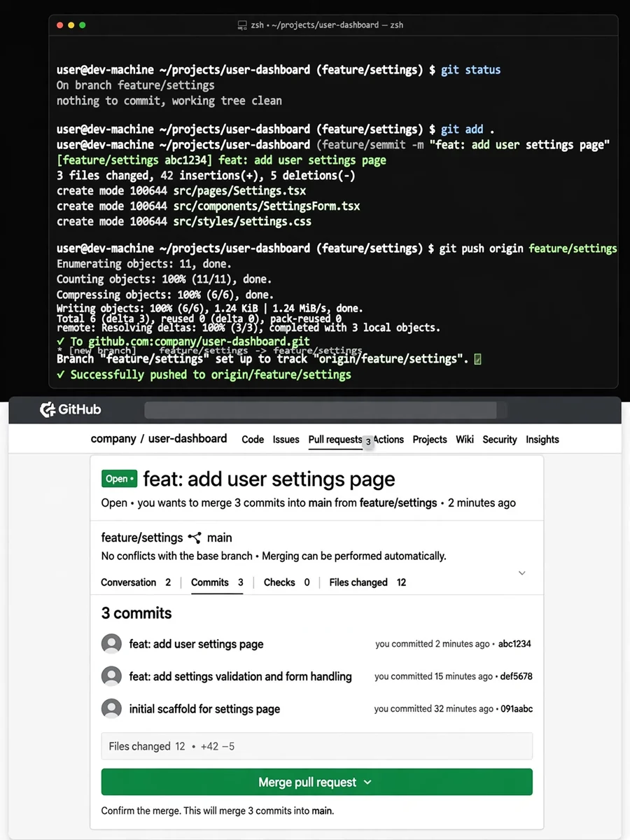Click commit hash 091aabc
Image resolution: width=630 pixels, height=840 pixels.
517,708
